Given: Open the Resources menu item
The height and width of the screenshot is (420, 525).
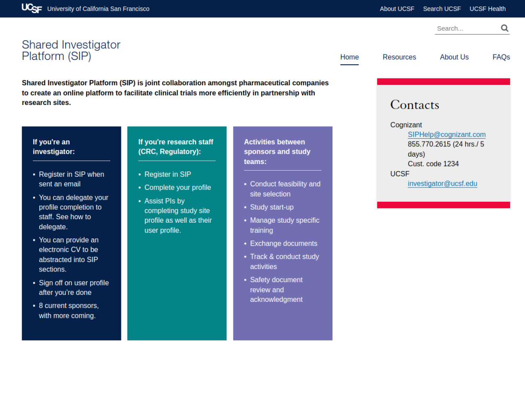Looking at the screenshot, I should pos(399,57).
